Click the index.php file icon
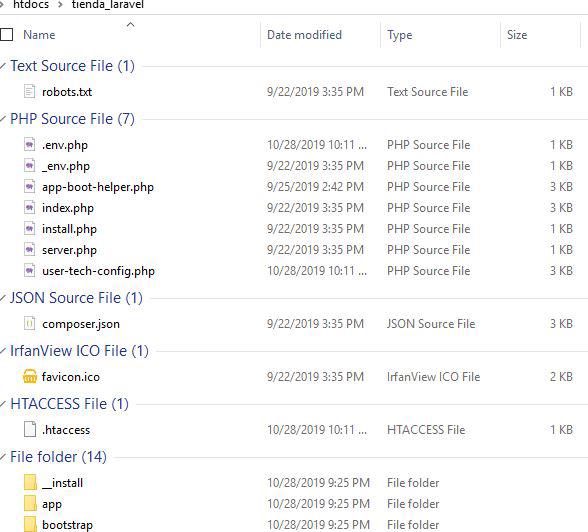588x532 pixels. coord(30,207)
